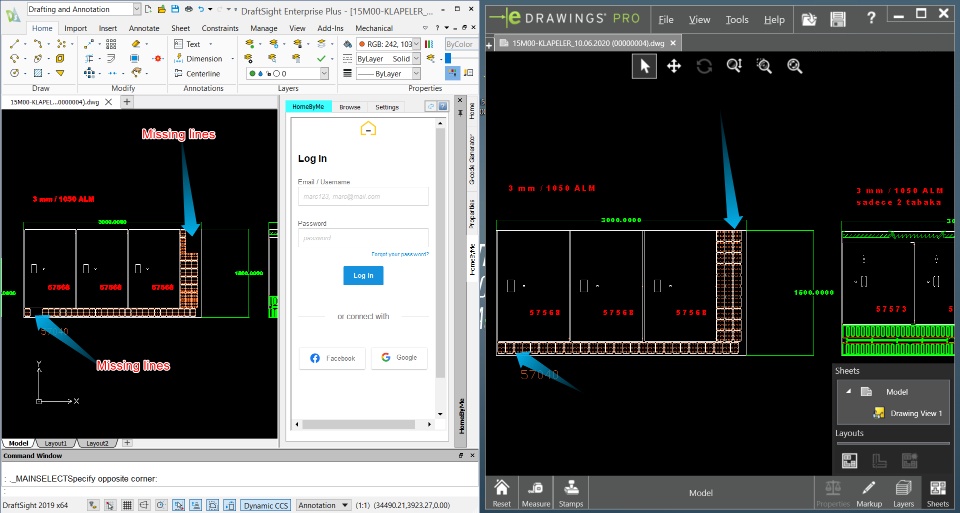Open the Tools menu in eDrawings
This screenshot has width=960, height=513.
[x=736, y=20]
